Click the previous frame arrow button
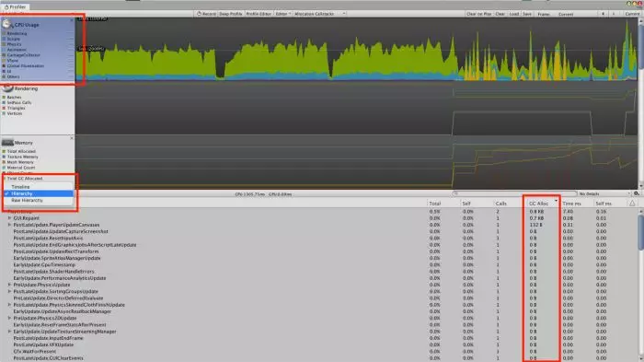The image size is (644, 362). (x=603, y=14)
